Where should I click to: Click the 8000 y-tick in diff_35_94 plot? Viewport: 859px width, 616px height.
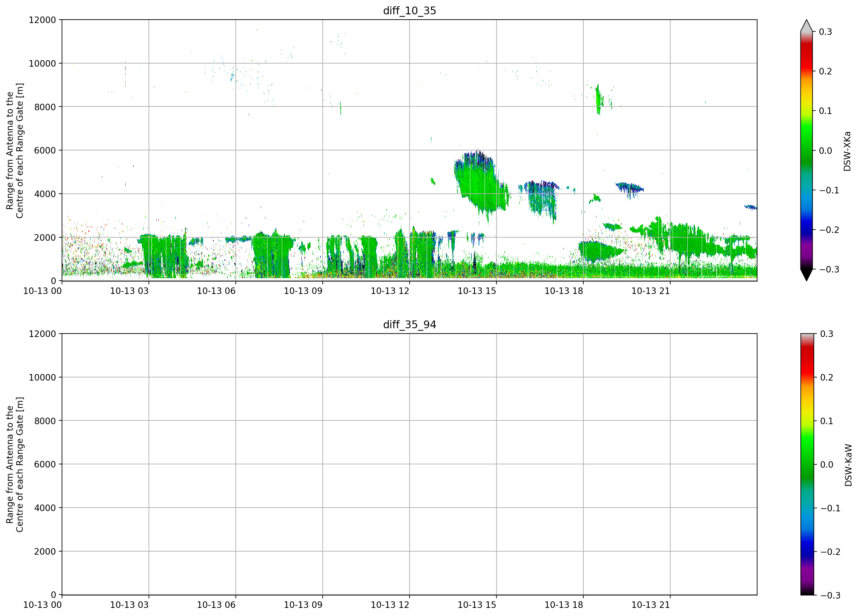(x=45, y=421)
